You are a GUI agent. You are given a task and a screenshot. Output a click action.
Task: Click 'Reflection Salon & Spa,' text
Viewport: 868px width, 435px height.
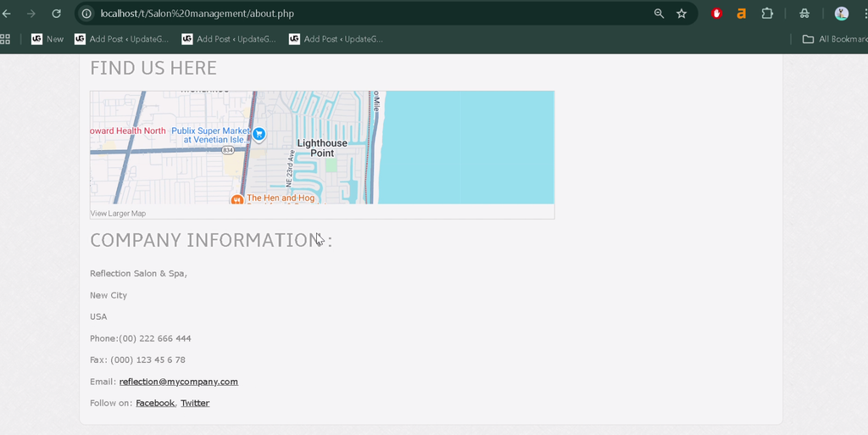point(138,273)
